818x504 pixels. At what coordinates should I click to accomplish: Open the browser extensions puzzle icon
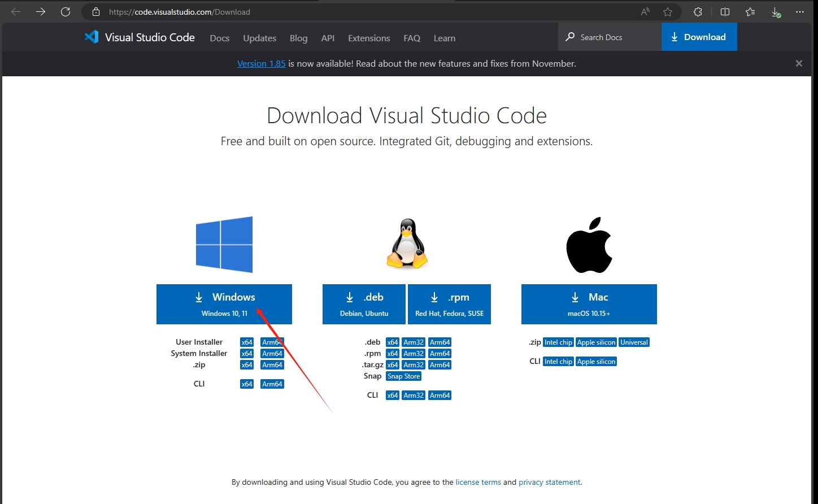[x=698, y=12]
